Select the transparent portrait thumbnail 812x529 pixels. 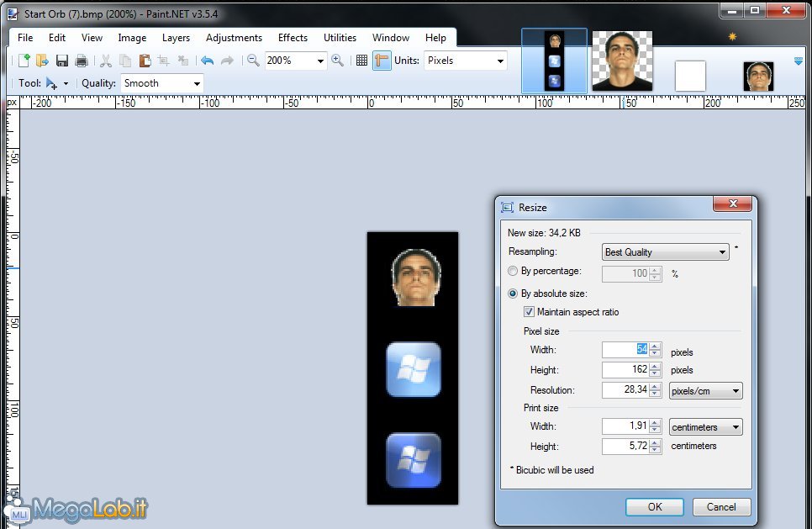pos(622,61)
